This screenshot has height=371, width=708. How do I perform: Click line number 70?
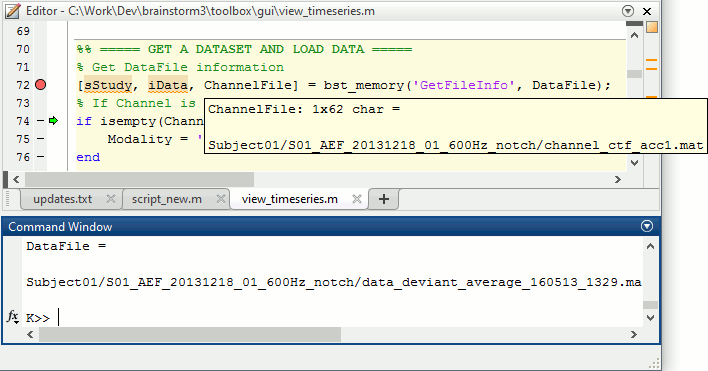pyautogui.click(x=23, y=49)
